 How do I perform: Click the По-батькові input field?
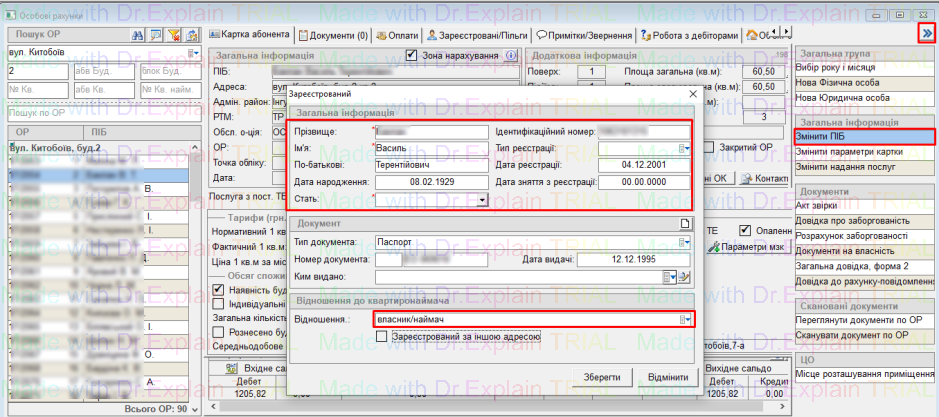(x=430, y=165)
